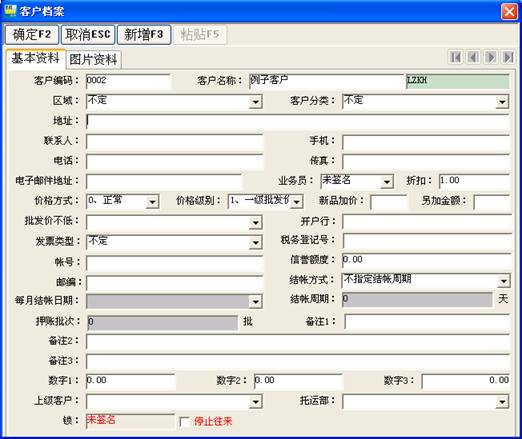Go to the previous customer record
Screen dimensions: 522x439
(473, 57)
